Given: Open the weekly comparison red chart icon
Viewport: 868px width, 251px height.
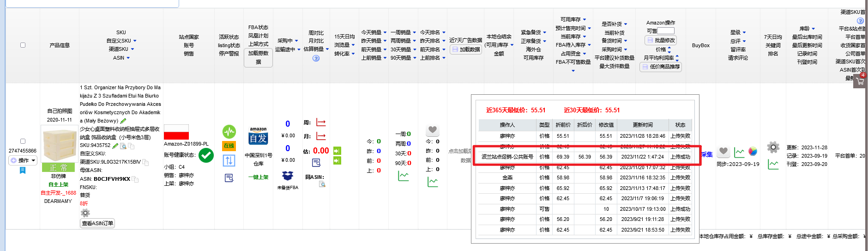Looking at the screenshot, I should tap(321, 122).
